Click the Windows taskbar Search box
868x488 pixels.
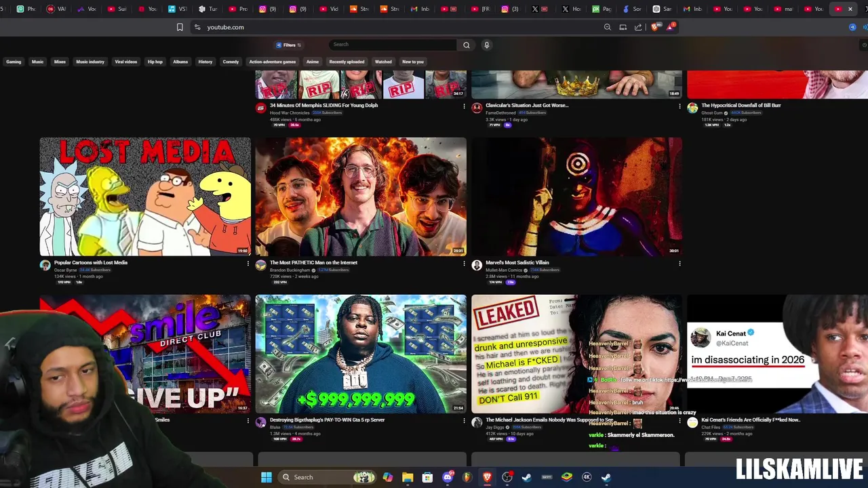click(x=327, y=477)
